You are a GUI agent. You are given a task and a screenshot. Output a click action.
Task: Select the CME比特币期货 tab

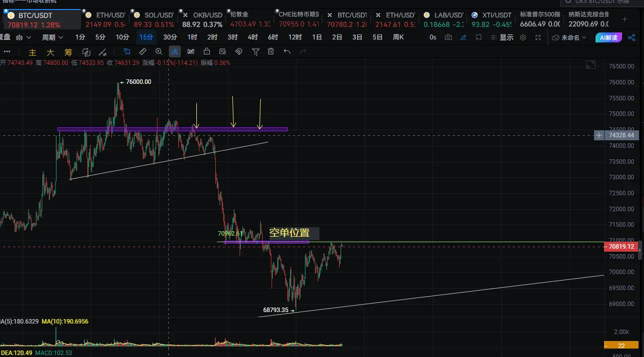click(x=298, y=20)
